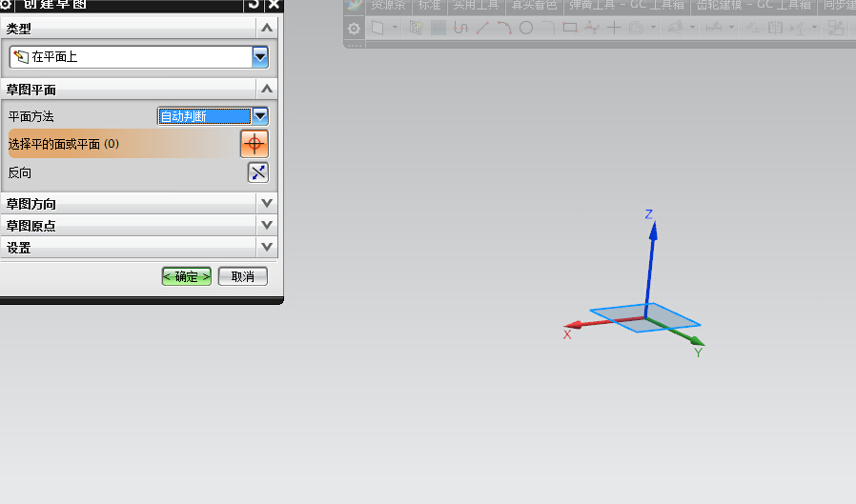Click the 取消 cancel button

[x=242, y=276]
